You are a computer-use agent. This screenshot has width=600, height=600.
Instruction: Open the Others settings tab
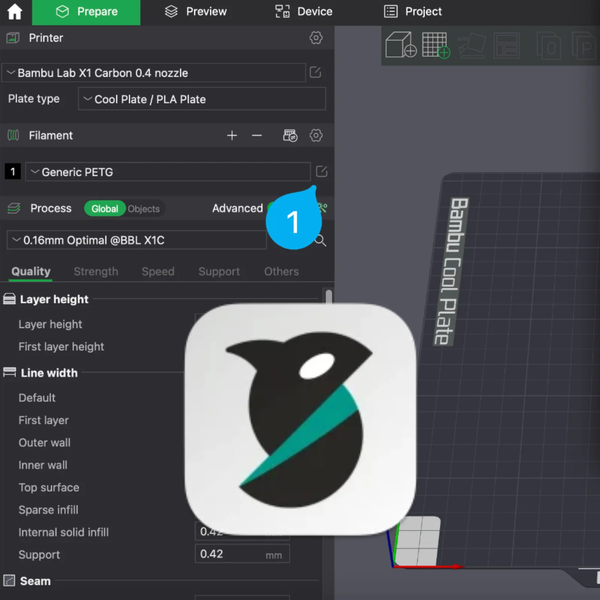coord(281,272)
